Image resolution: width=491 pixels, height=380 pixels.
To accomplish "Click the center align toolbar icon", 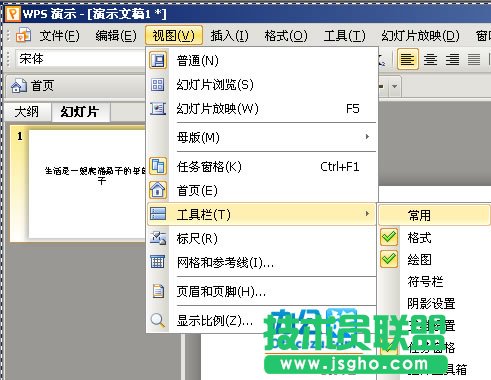I will (x=430, y=60).
